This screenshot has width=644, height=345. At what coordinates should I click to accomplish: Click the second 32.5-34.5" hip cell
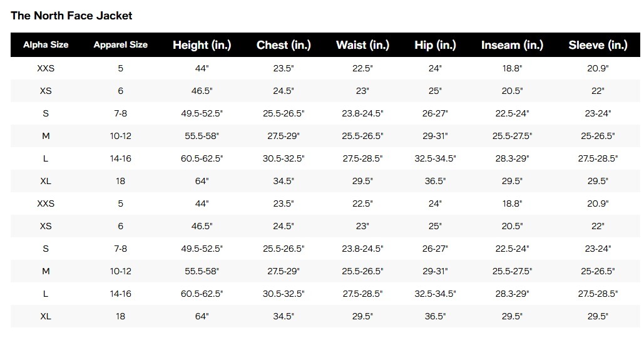tap(435, 294)
